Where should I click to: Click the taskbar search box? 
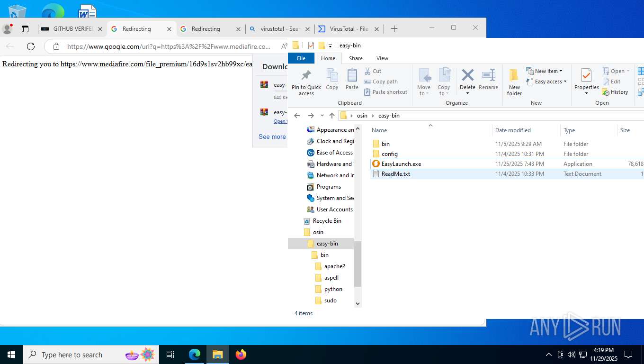click(90, 355)
